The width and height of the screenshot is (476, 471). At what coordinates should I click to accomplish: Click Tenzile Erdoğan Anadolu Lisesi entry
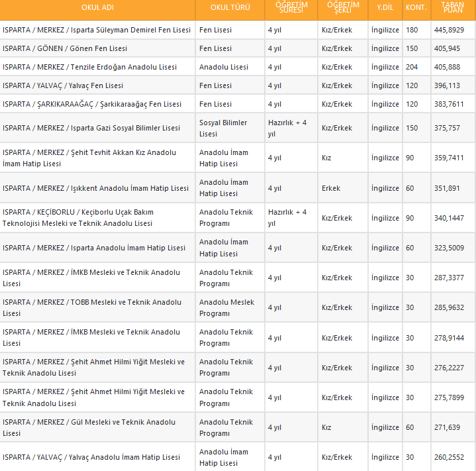coord(89,67)
